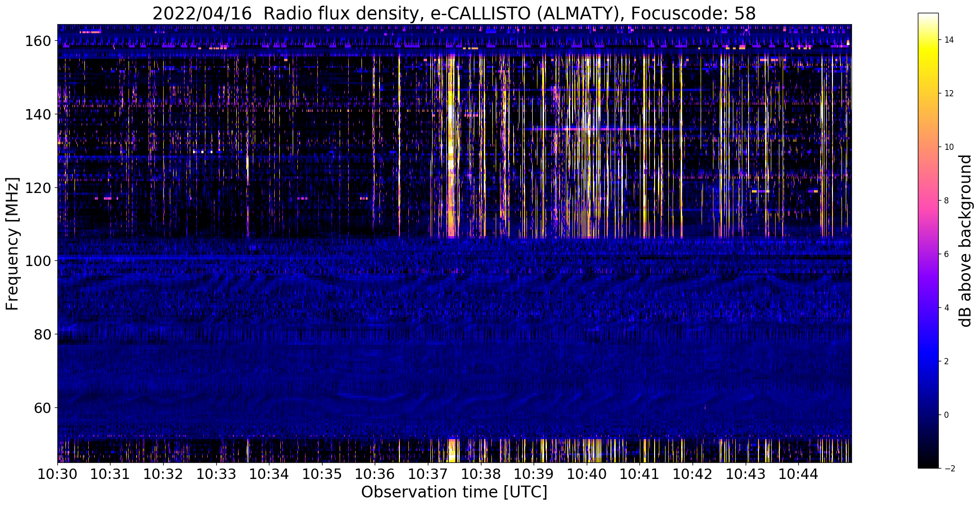Click the 10:40 time tick label

click(x=587, y=473)
